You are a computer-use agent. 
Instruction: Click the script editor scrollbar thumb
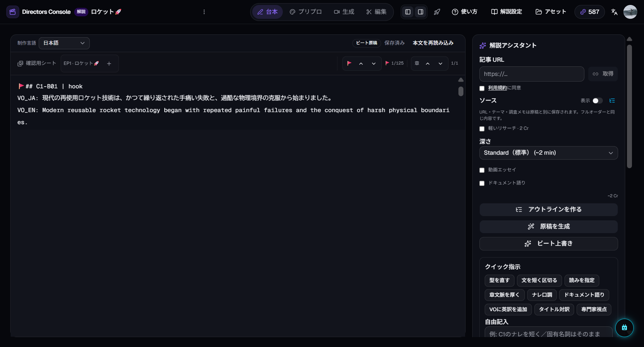pos(461,91)
